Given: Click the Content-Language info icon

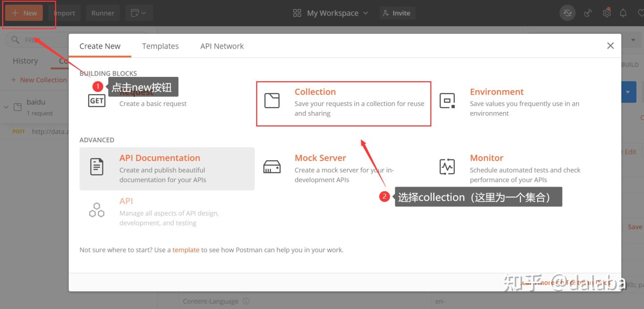Looking at the screenshot, I should 246,301.
